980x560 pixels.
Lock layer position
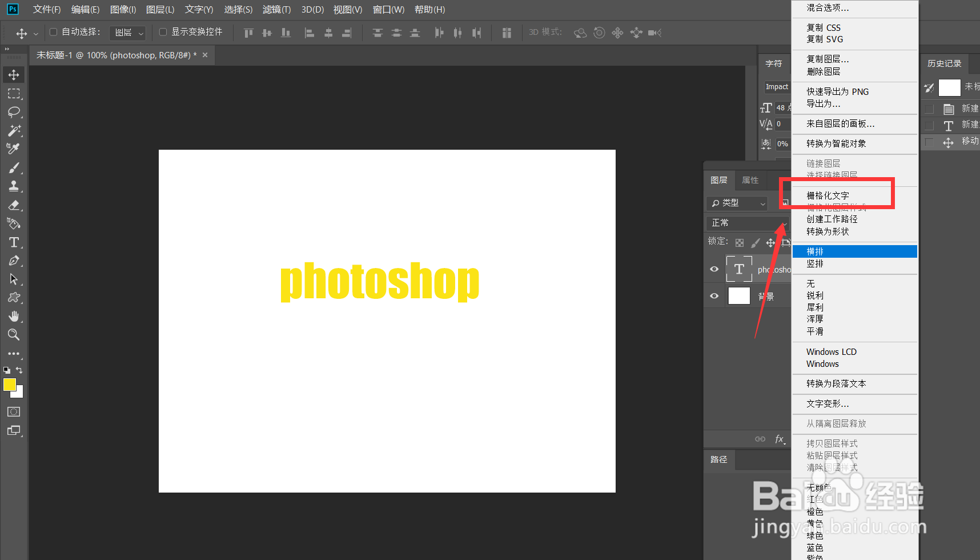point(770,243)
